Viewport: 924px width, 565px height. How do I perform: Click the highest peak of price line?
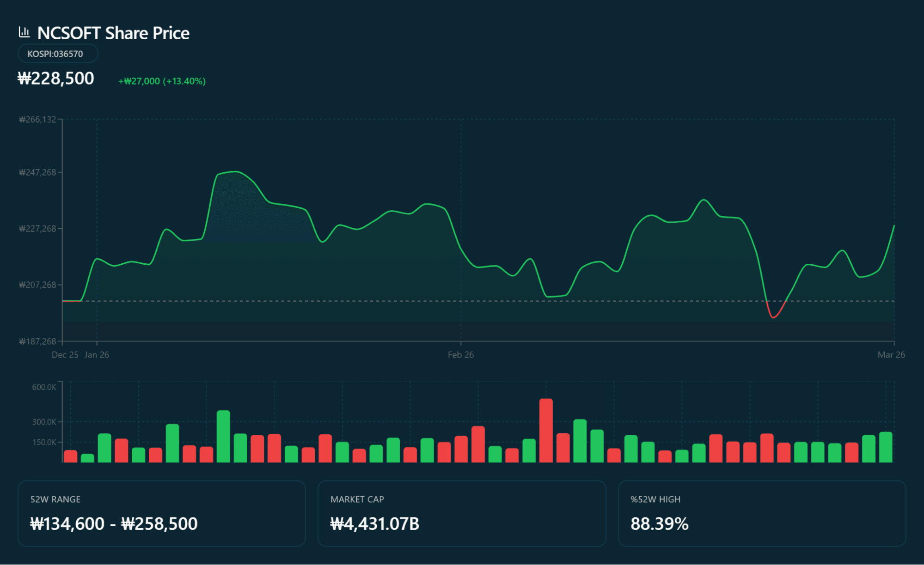click(236, 172)
